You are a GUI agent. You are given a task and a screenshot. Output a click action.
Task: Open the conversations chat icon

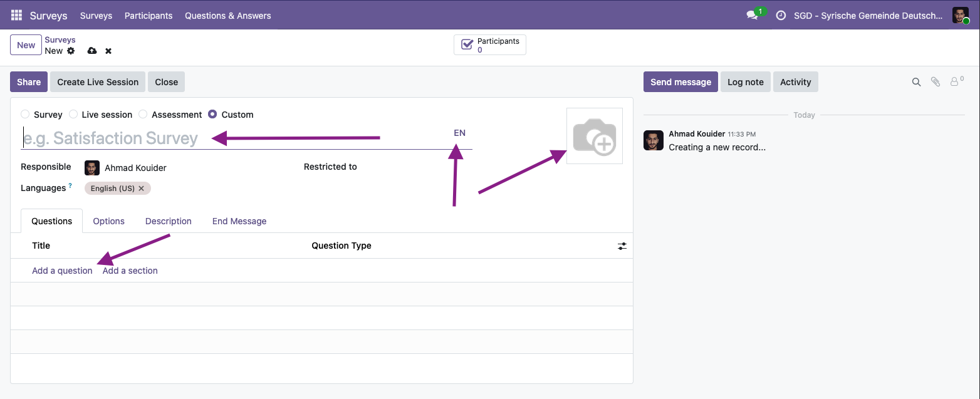[752, 16]
